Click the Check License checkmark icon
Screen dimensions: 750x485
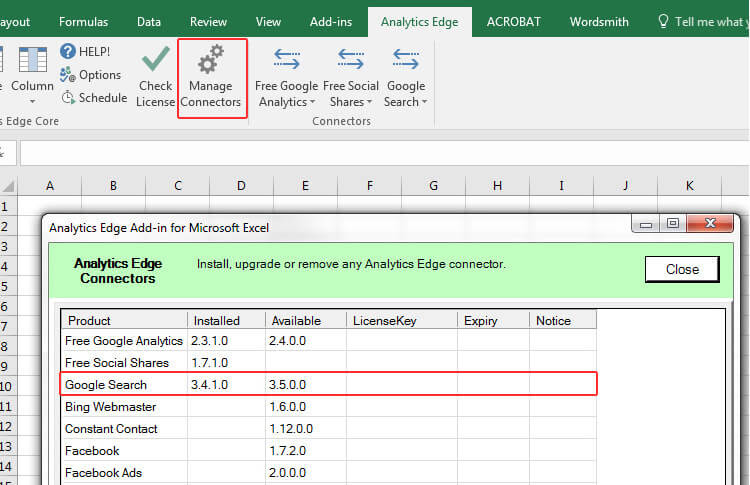pos(155,59)
